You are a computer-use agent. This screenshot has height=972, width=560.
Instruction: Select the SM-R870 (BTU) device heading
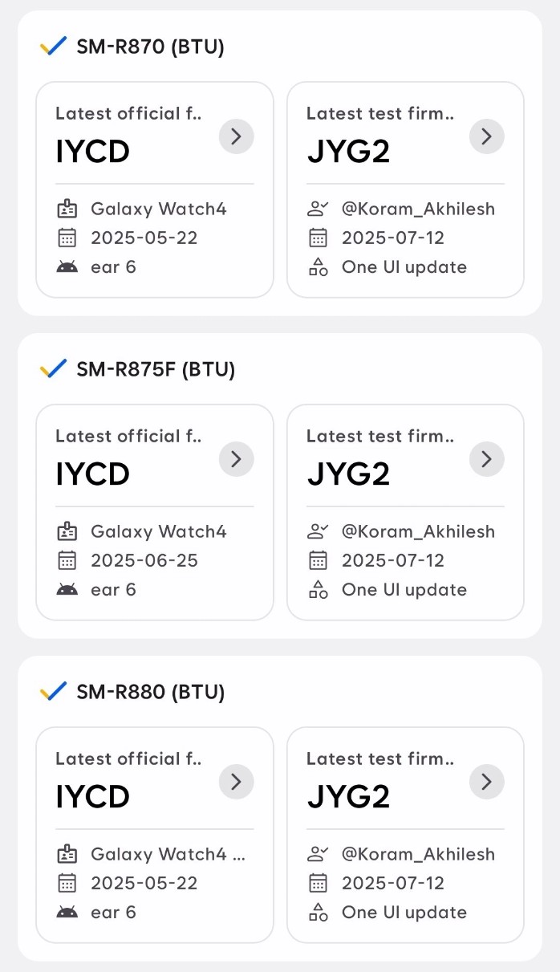(150, 47)
